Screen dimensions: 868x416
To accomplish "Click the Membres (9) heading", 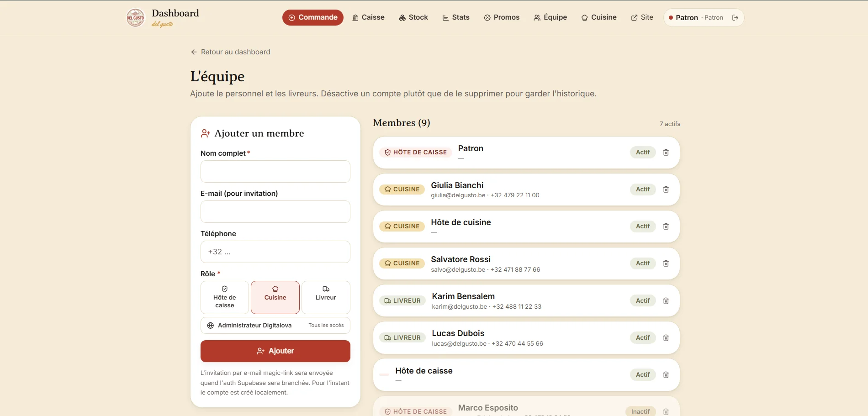I will pos(402,123).
